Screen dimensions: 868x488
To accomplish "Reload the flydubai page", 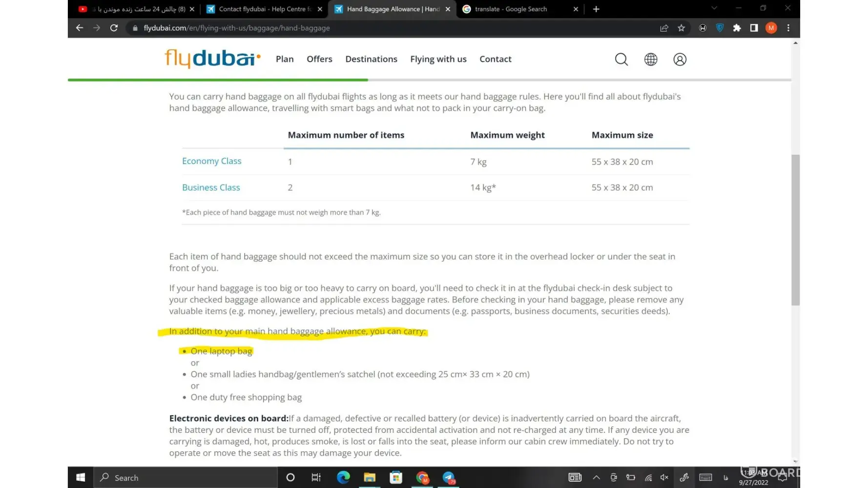I will tap(114, 28).
